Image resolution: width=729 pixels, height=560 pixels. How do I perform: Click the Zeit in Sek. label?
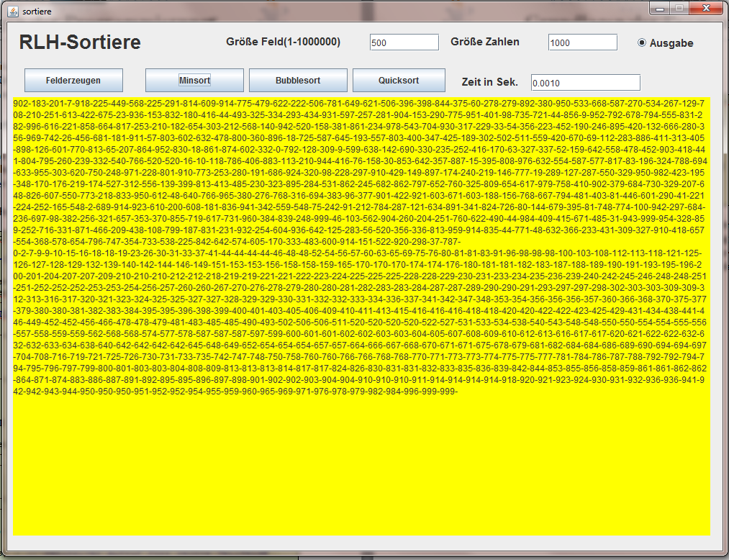coord(490,82)
